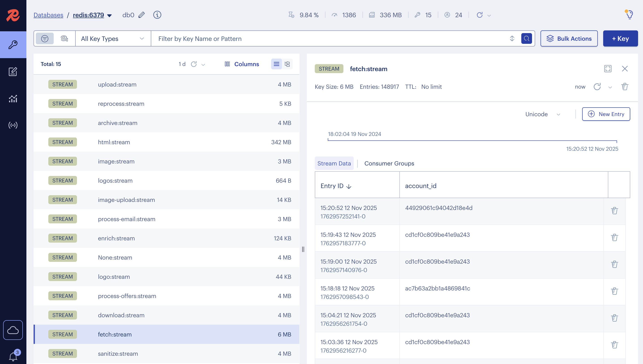This screenshot has height=364, width=643.
Task: Select the Stream Data tab
Action: tap(334, 163)
